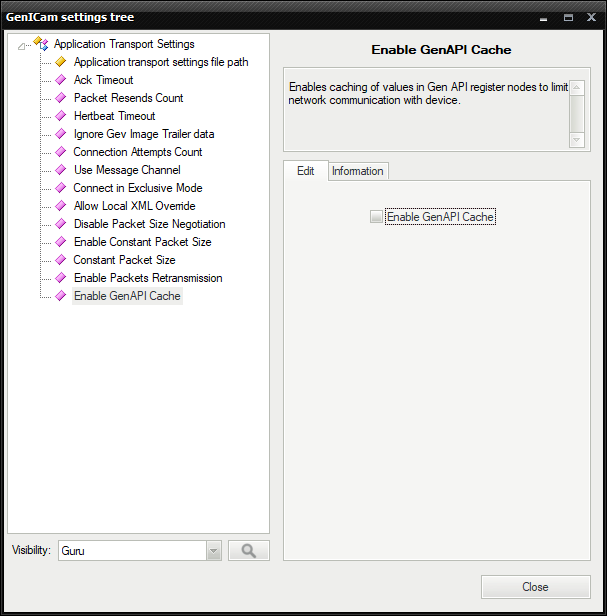Click the diamond icon beside Ignore Gev Image Trailer
This screenshot has height=616, width=607.
pos(61,134)
